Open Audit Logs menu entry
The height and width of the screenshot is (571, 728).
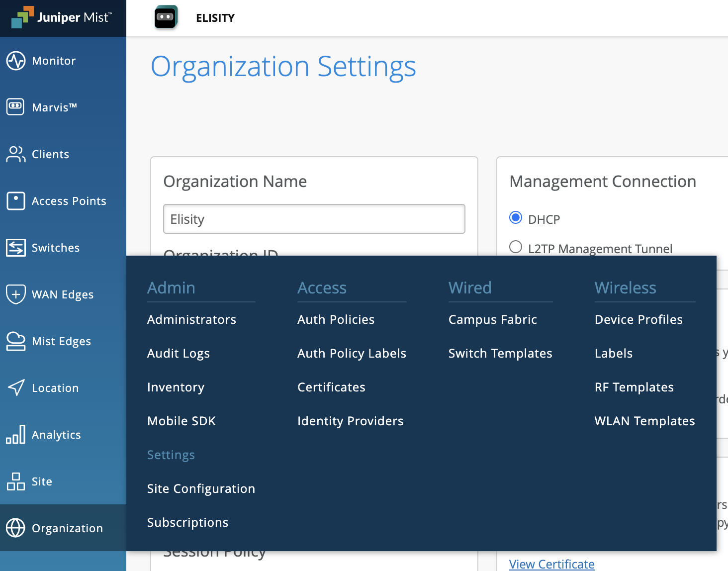coord(178,353)
